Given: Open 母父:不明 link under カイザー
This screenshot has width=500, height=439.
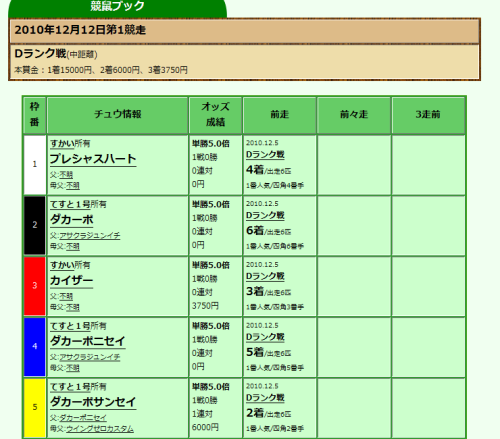Looking at the screenshot, I should 73,307.
